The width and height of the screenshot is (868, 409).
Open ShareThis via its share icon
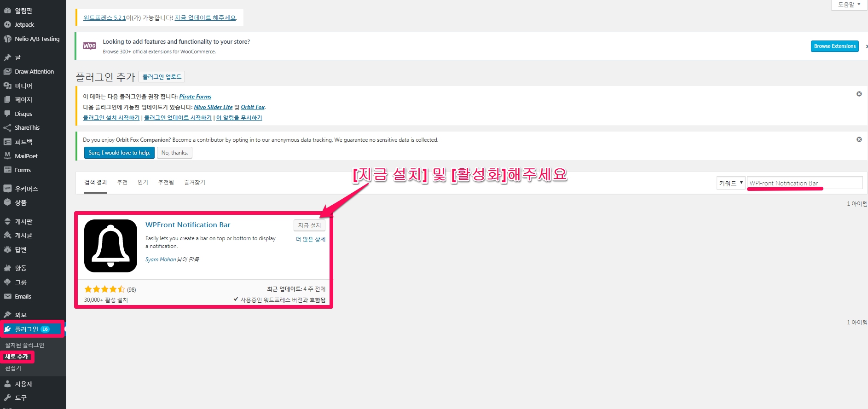pos(7,128)
